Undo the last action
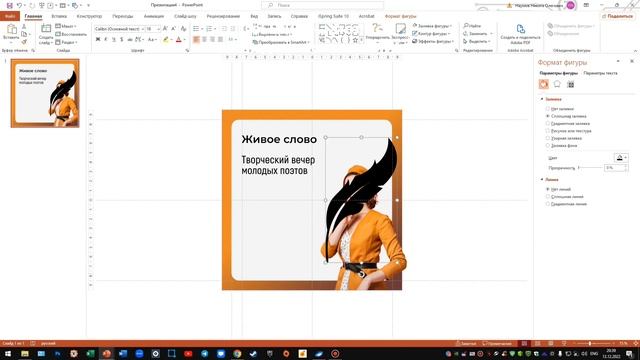Image resolution: width=640 pixels, height=360 pixels. tap(19, 5)
